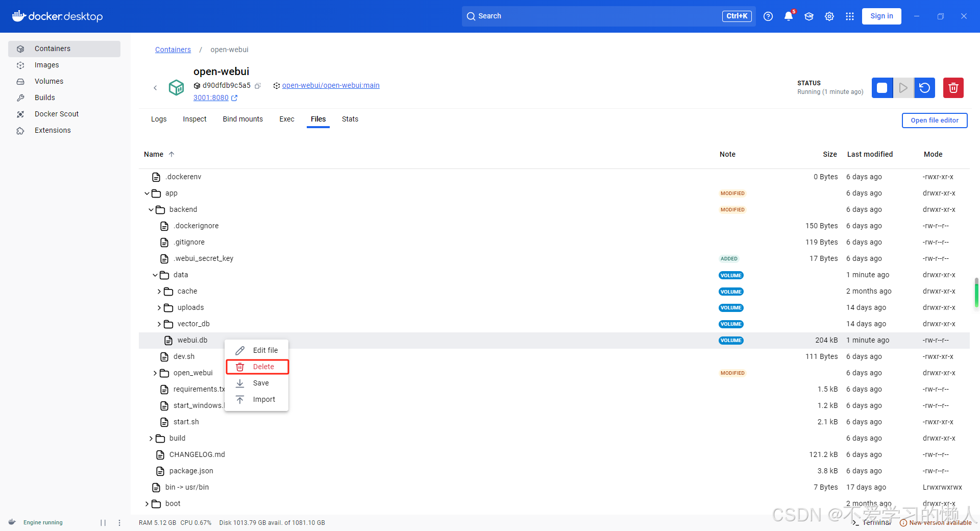Restart the open-webui container
Image resolution: width=980 pixels, height=531 pixels.
[924, 88]
